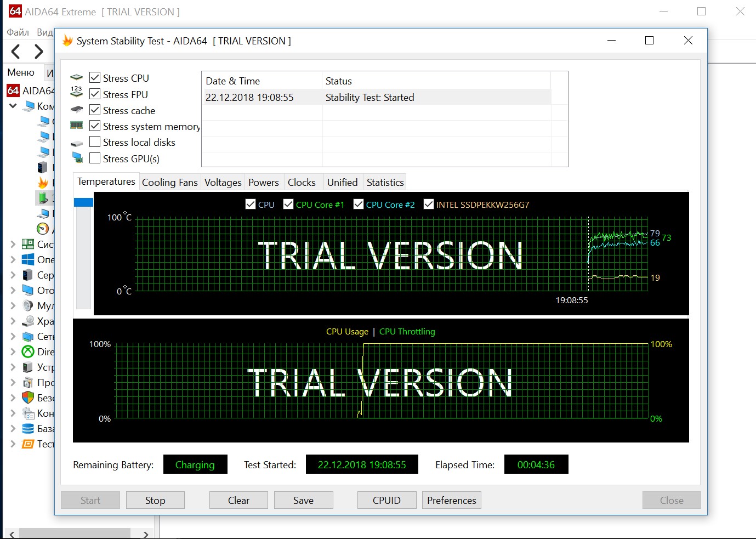Image resolution: width=756 pixels, height=539 pixels.
Task: Expand the Хра storage tree node
Action: (13, 321)
